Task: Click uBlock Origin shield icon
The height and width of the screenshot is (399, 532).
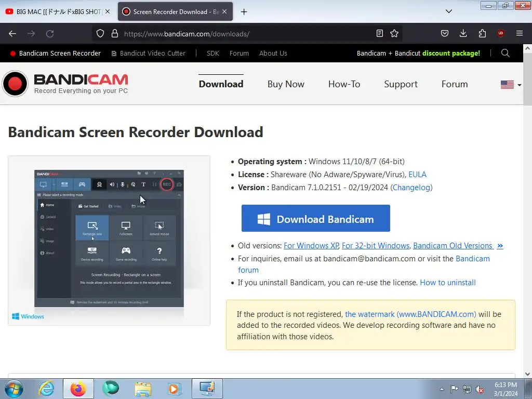Action: coord(500,33)
